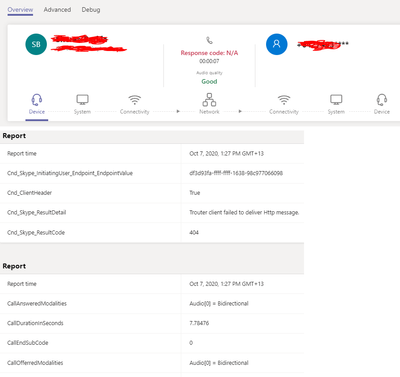
Task: Select the caller's Connectivity wifi icon
Action: 135,100
